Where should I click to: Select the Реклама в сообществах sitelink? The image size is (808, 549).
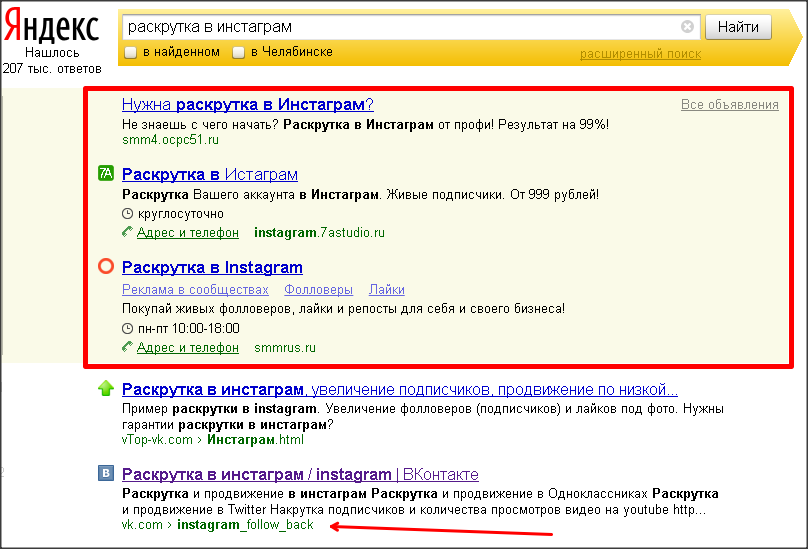[195, 290]
